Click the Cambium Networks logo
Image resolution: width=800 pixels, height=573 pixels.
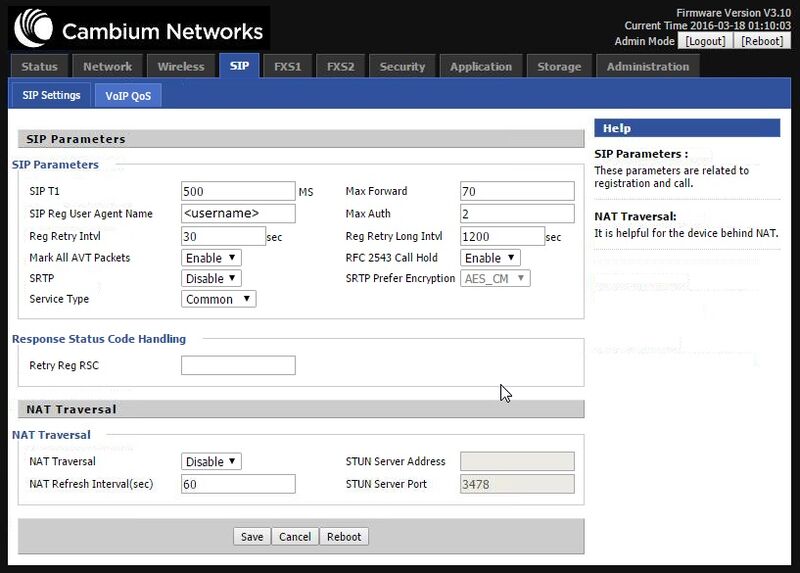click(136, 29)
